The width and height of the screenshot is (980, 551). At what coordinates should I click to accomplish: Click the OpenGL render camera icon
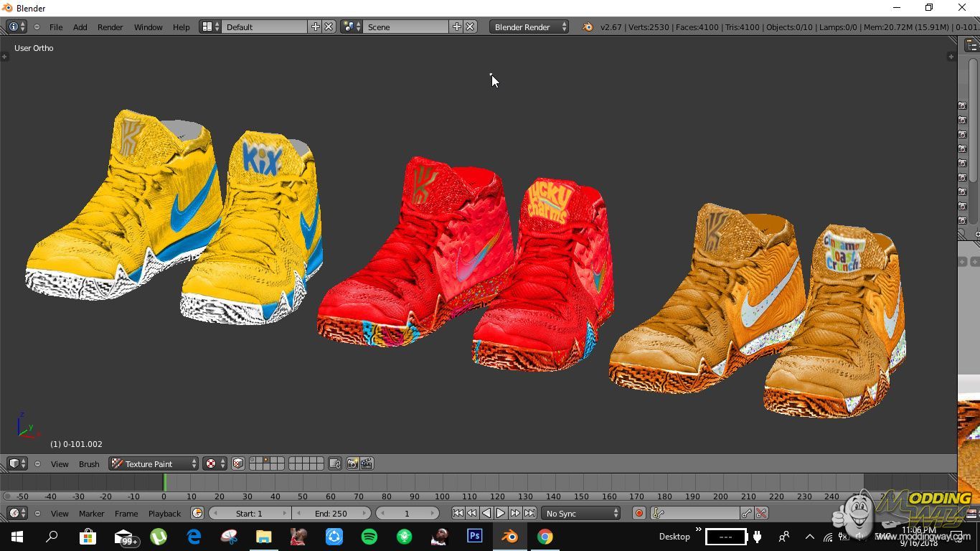click(x=352, y=463)
